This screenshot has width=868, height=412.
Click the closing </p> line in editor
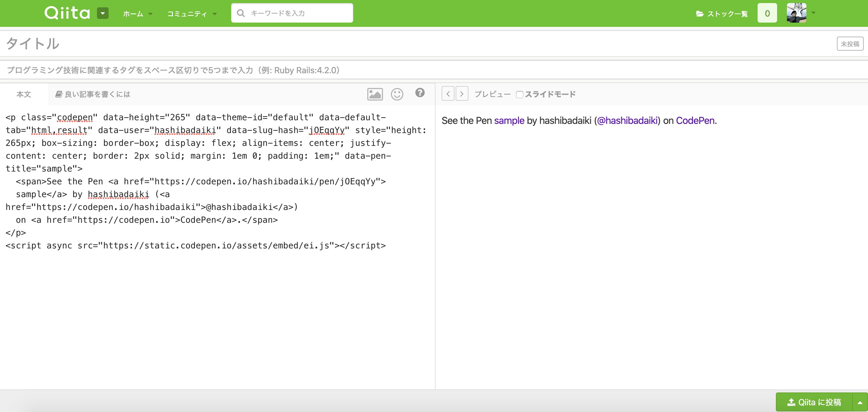[x=16, y=233]
